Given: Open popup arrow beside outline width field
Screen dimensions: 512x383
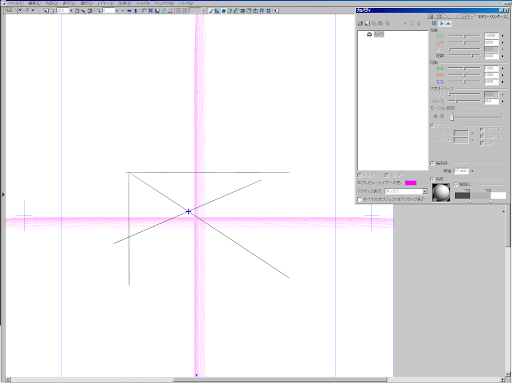Looking at the screenshot, I should (x=472, y=171).
